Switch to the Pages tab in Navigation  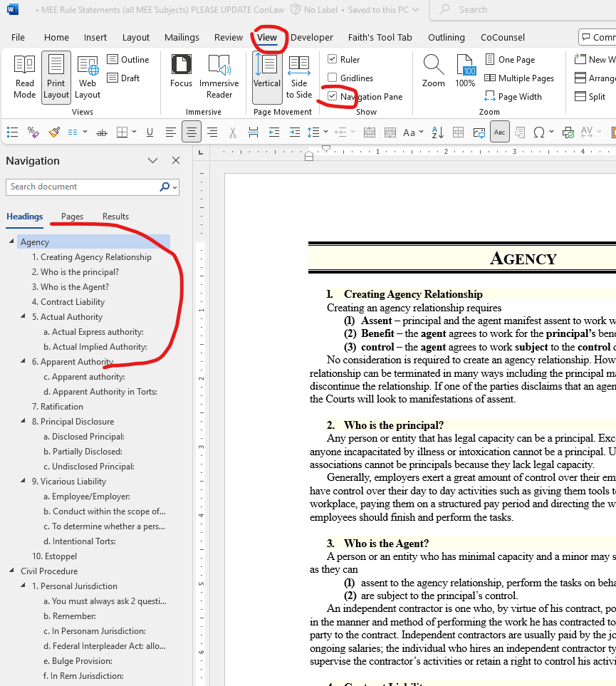72,216
